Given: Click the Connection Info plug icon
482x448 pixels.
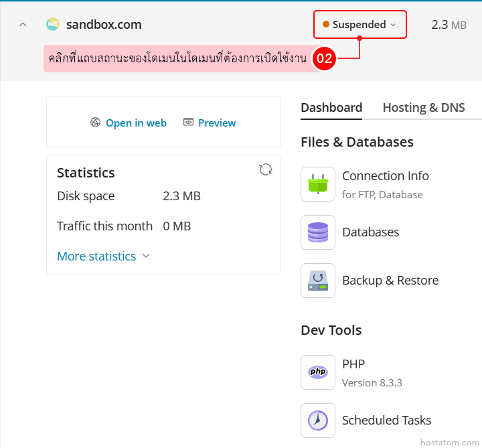Looking at the screenshot, I should click(x=318, y=184).
